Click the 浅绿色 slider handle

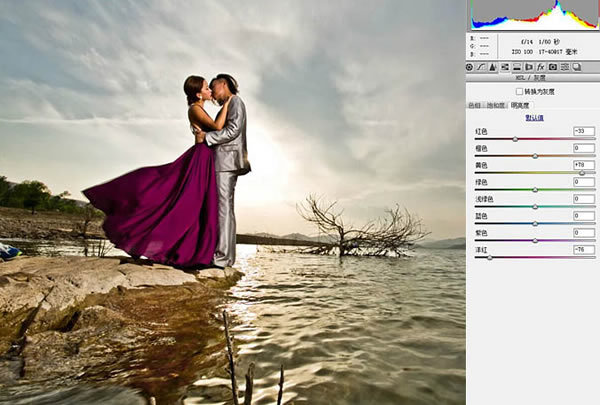(x=535, y=207)
